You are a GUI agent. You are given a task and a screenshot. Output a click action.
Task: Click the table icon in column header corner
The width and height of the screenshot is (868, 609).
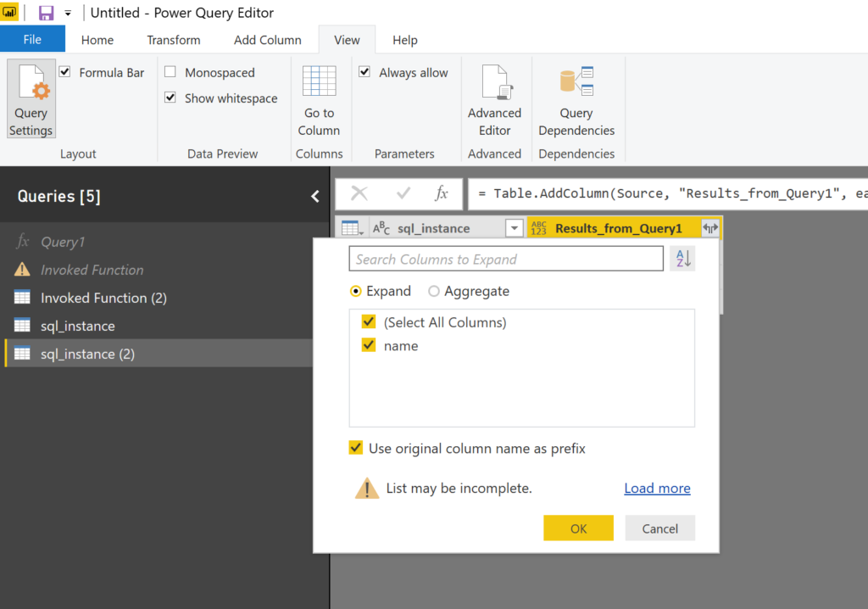tap(352, 228)
